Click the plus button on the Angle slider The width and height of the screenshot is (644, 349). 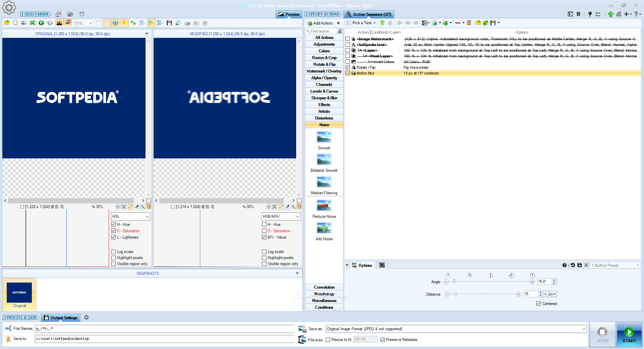click(532, 282)
